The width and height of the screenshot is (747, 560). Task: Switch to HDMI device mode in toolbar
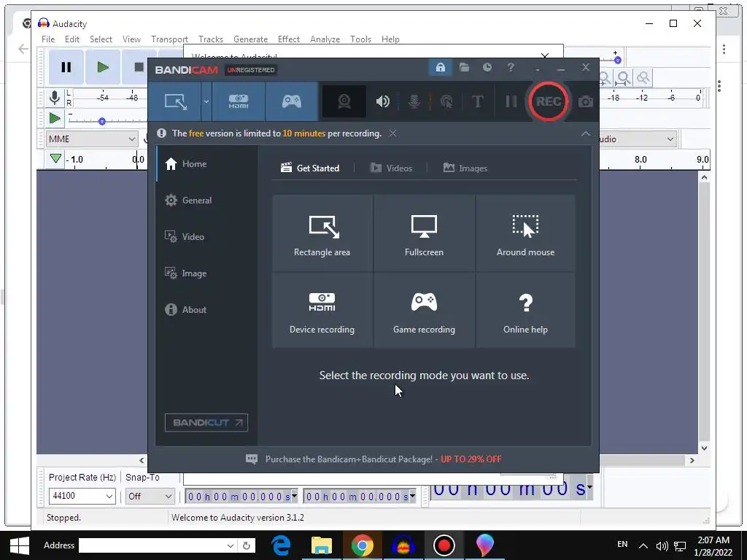(x=239, y=101)
